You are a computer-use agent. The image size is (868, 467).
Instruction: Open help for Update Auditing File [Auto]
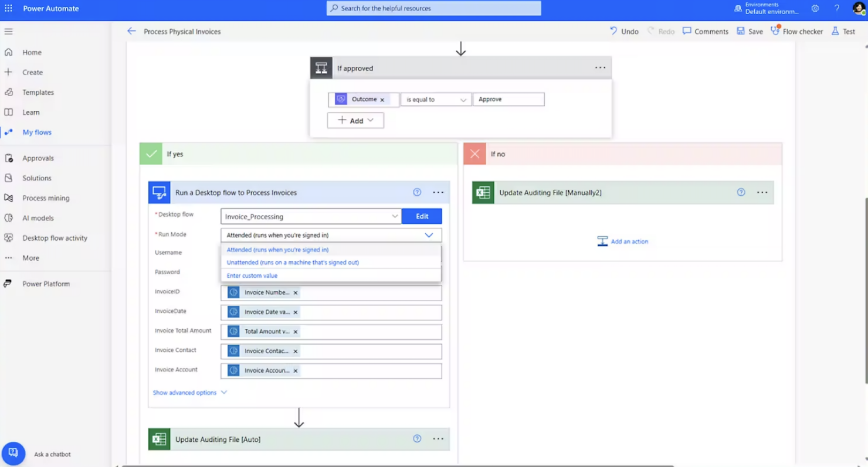point(417,438)
